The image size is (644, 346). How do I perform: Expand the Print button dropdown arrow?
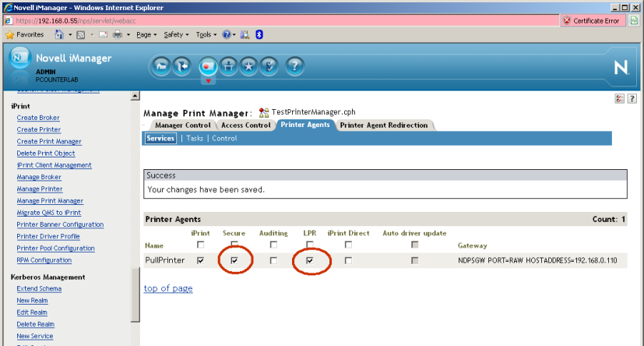[128, 35]
